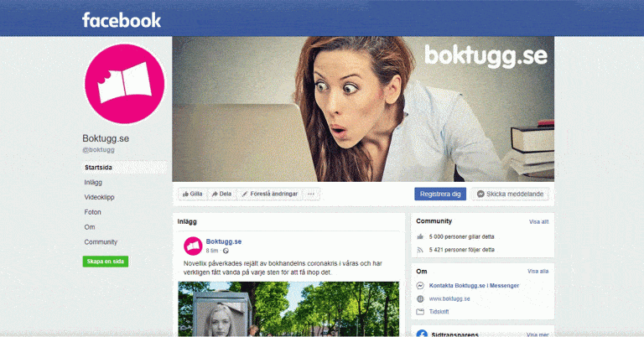Open Foton in sidebar menu
644x337 pixels.
[x=92, y=212]
